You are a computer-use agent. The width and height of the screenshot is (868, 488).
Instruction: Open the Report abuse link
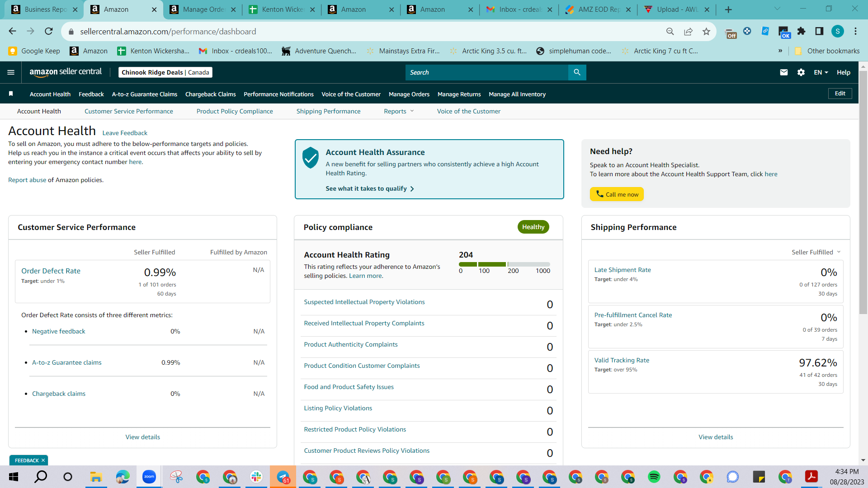(27, 180)
